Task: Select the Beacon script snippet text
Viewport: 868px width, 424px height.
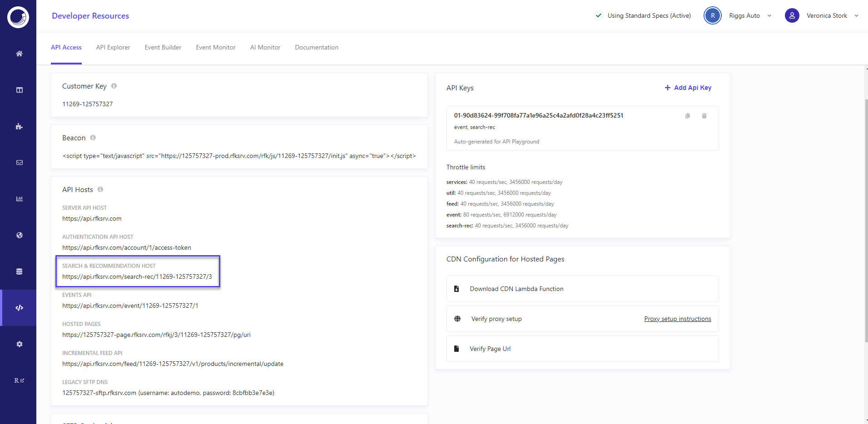Action: pos(239,156)
